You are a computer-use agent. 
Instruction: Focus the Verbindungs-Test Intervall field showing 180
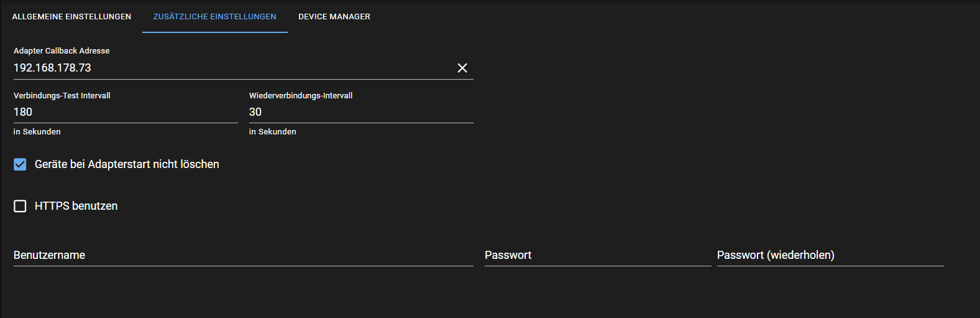pyautogui.click(x=124, y=112)
